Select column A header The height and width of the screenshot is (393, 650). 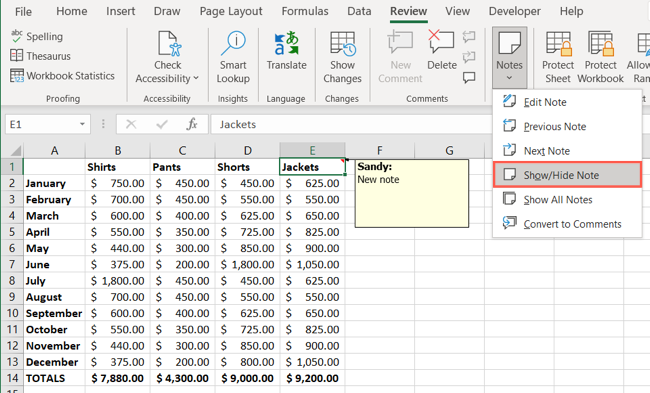click(54, 150)
